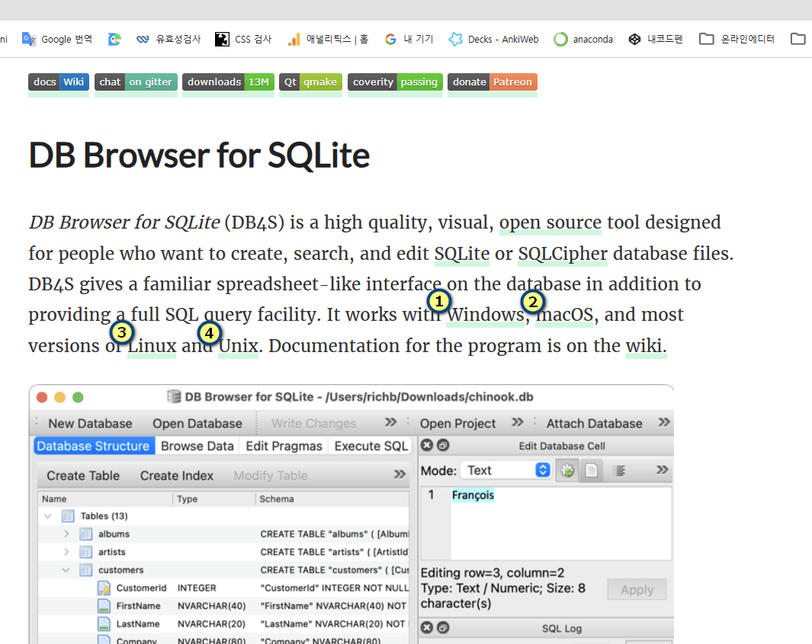Click the donate Patreon badge

pyautogui.click(x=492, y=82)
